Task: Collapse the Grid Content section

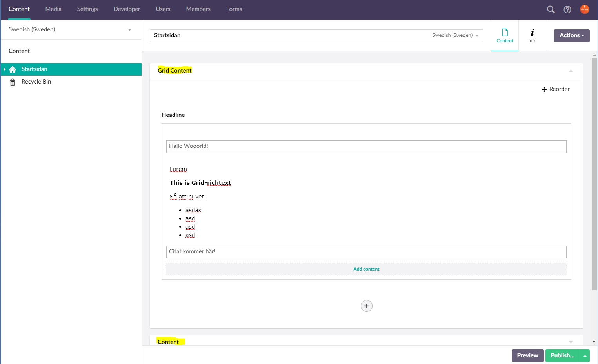Action: coord(571,71)
